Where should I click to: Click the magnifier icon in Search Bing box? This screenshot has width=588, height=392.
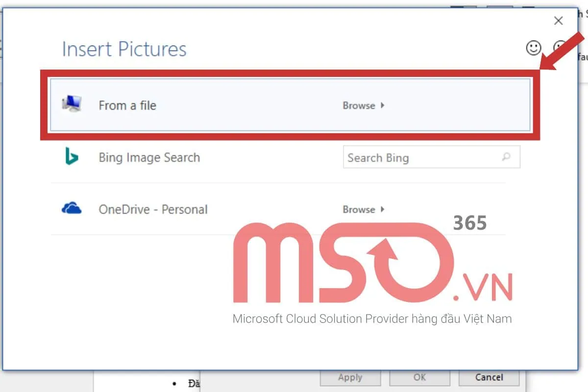tap(506, 157)
